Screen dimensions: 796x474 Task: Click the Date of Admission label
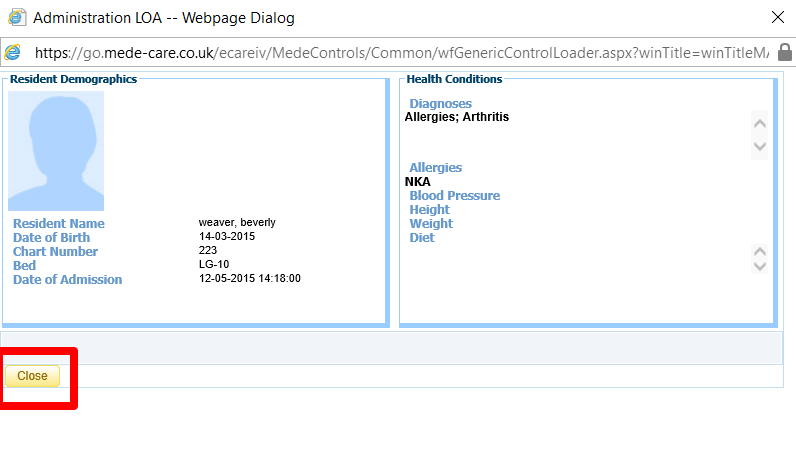67,279
